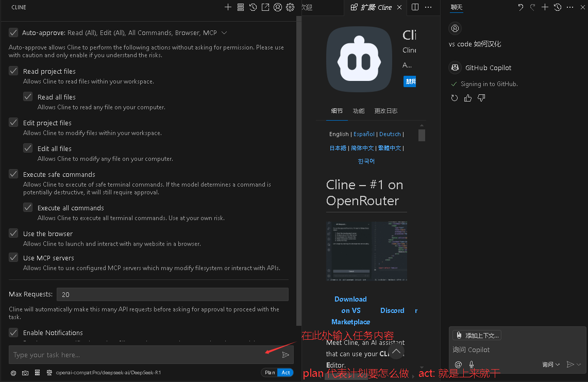588x382 pixels.
Task: Open chat panel more options ellipsis
Action: tap(570, 7)
